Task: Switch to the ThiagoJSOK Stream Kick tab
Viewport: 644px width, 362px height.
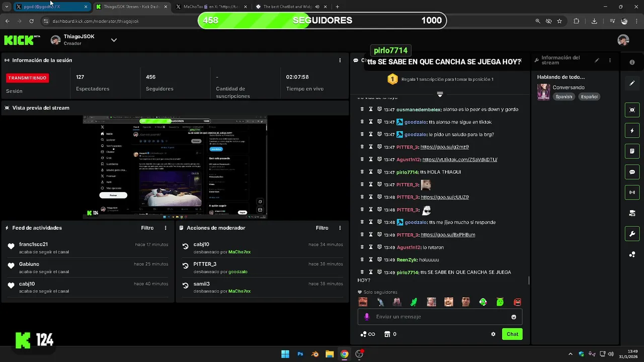Action: (132, 7)
